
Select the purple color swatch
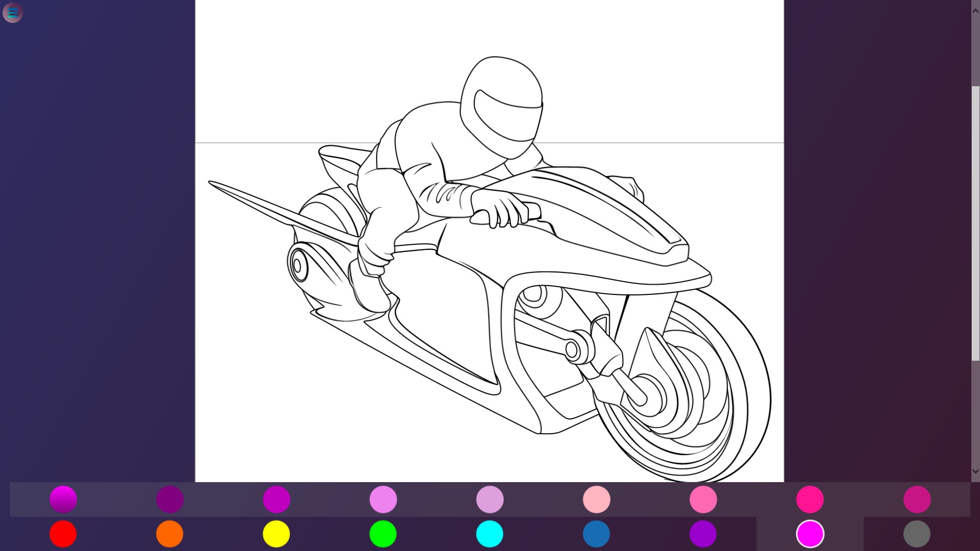coord(703,534)
